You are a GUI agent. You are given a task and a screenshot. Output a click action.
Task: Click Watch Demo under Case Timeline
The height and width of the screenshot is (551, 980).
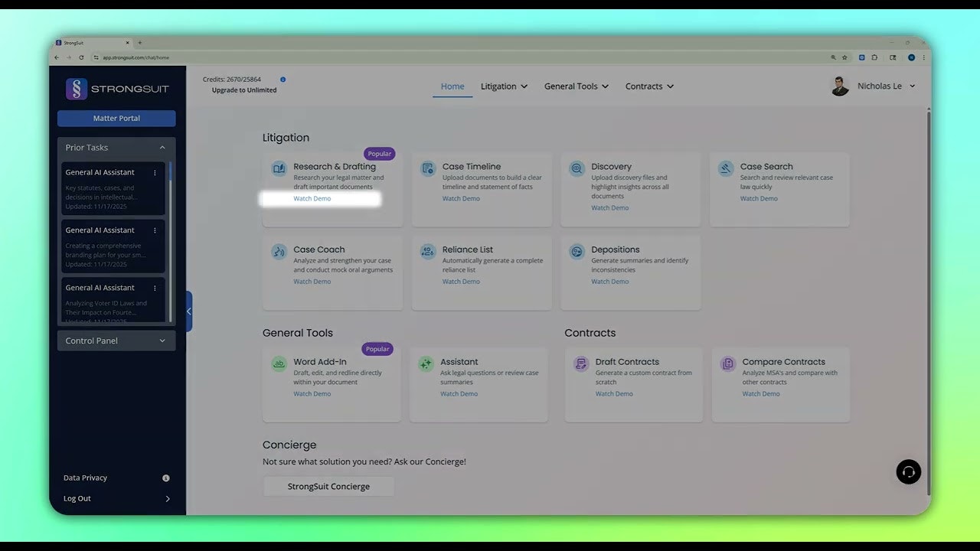[x=461, y=199]
